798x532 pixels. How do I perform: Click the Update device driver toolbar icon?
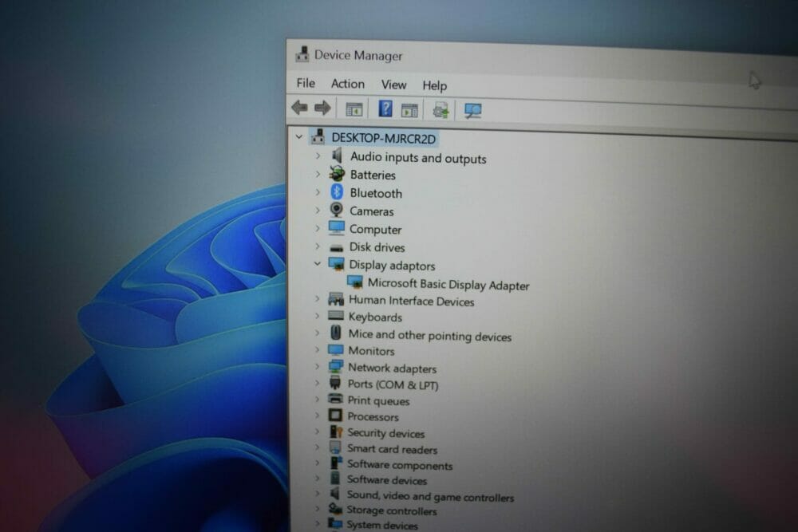click(440, 110)
